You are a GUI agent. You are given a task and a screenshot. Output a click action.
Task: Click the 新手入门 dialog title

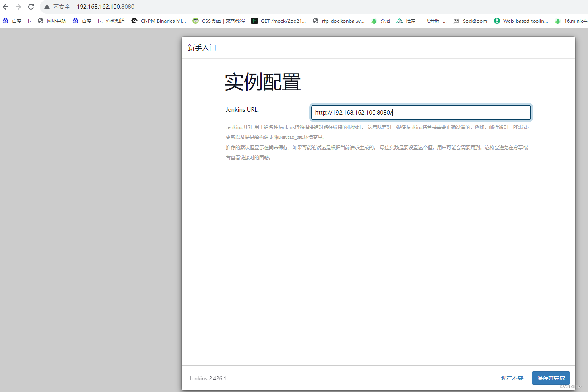pyautogui.click(x=202, y=48)
